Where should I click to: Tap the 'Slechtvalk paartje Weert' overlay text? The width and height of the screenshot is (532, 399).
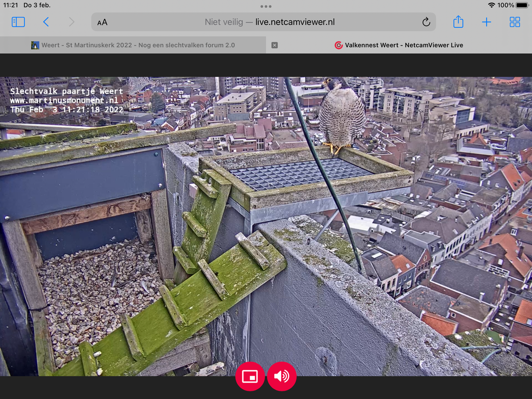[66, 91]
